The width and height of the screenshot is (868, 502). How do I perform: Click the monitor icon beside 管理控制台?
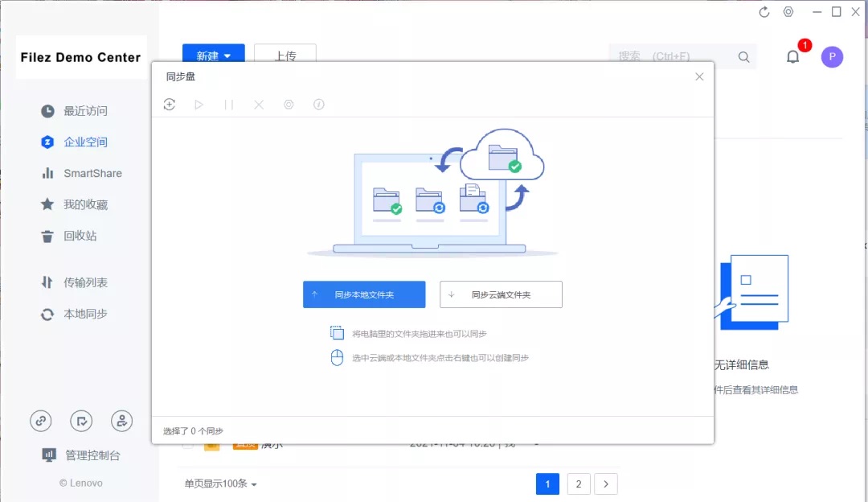49,455
